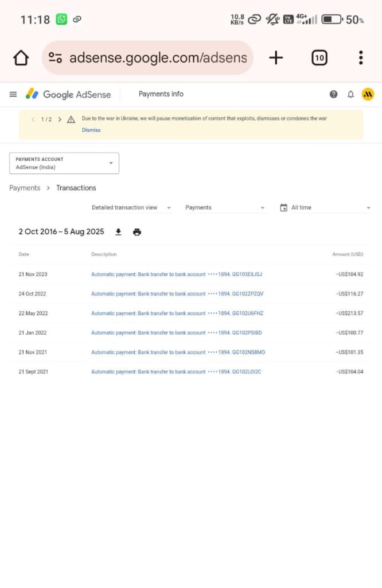The height and width of the screenshot is (588, 382).
Task: Open browser three-dot overflow menu
Action: [361, 58]
